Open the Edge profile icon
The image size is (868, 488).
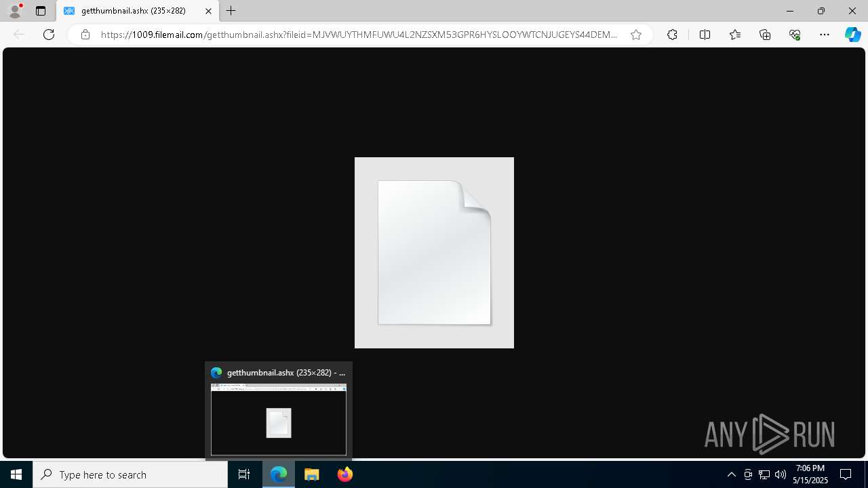click(x=15, y=11)
